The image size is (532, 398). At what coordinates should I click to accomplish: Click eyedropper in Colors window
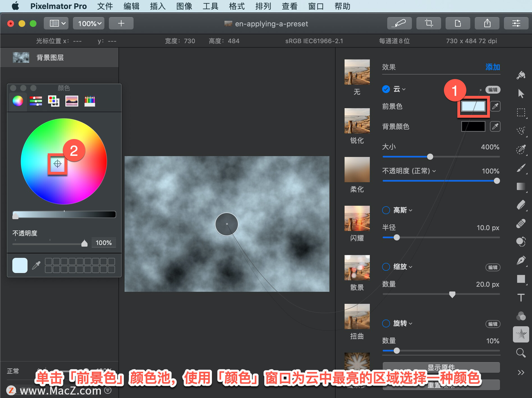36,265
